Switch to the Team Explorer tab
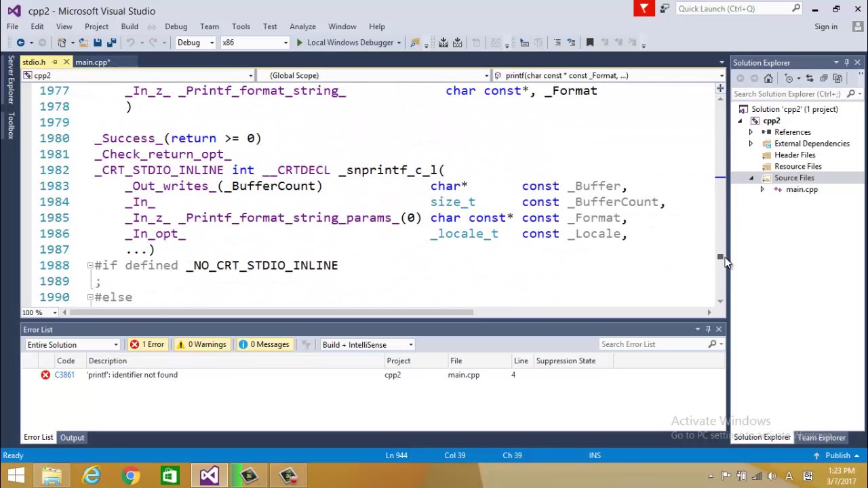 coord(821,438)
